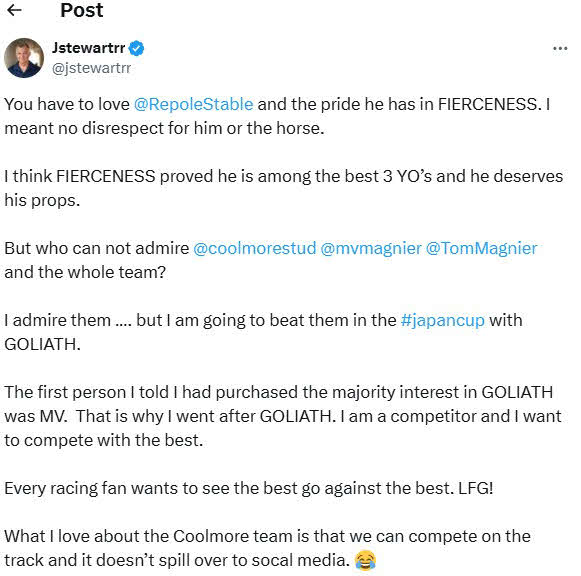Viewport: 581px width, 576px height.
Task: Click the Coolmore team closing paragraph
Action: [267, 548]
